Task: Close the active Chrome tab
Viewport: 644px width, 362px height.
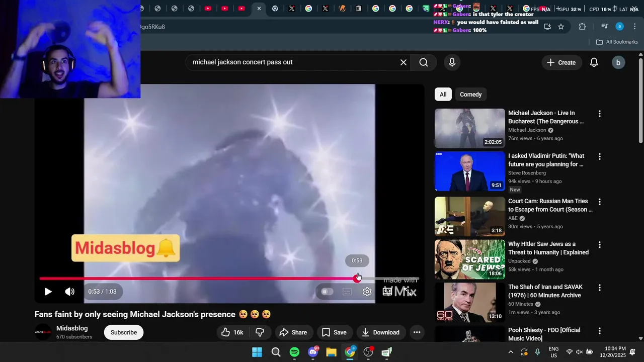Action: click(259, 9)
